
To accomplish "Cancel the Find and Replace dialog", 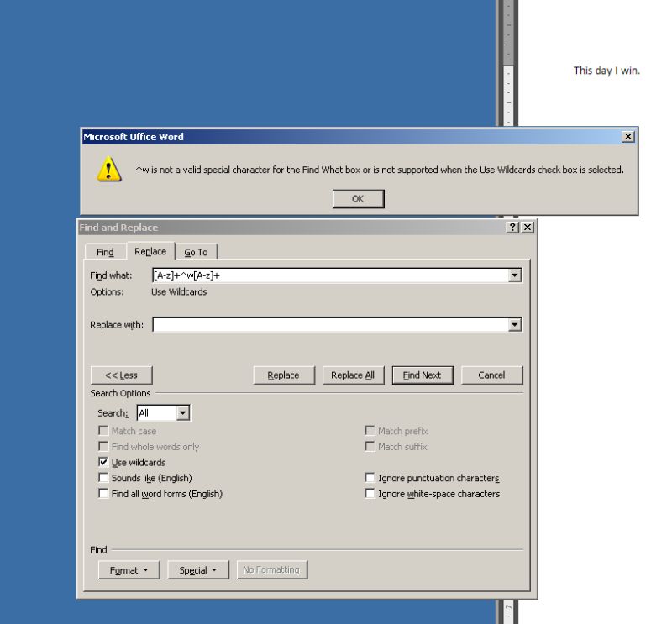I will point(491,375).
